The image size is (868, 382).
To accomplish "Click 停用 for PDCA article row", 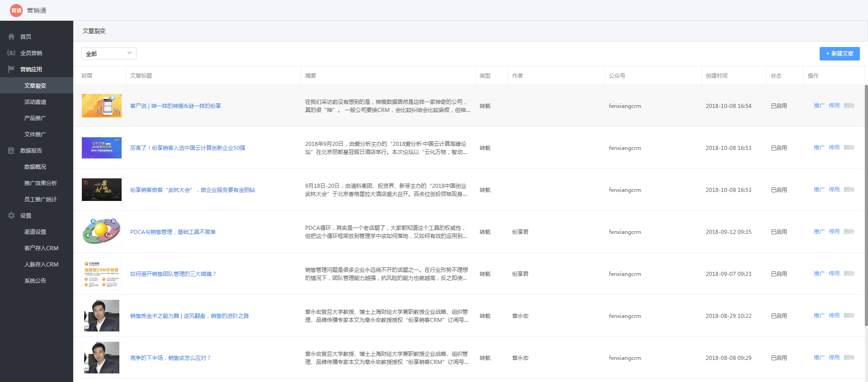I will 834,231.
